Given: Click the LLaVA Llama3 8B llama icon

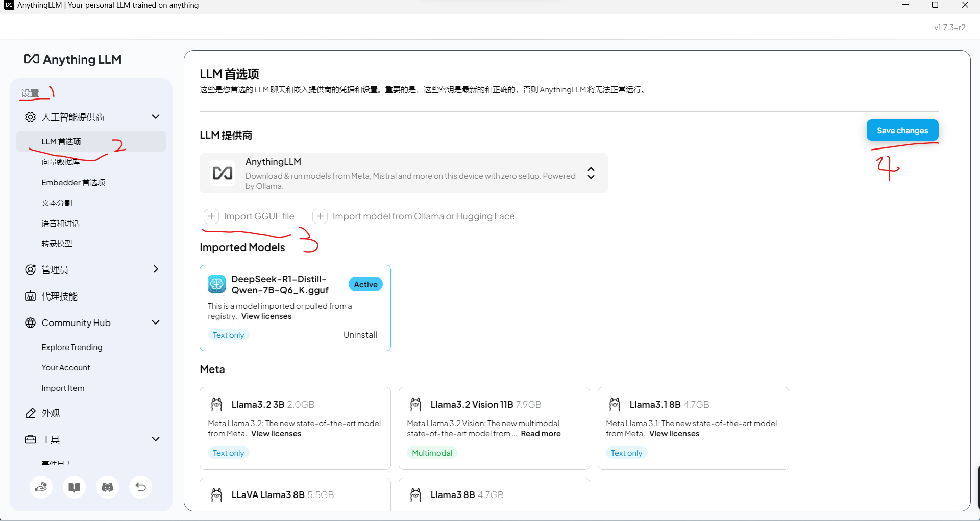Looking at the screenshot, I should [x=216, y=495].
